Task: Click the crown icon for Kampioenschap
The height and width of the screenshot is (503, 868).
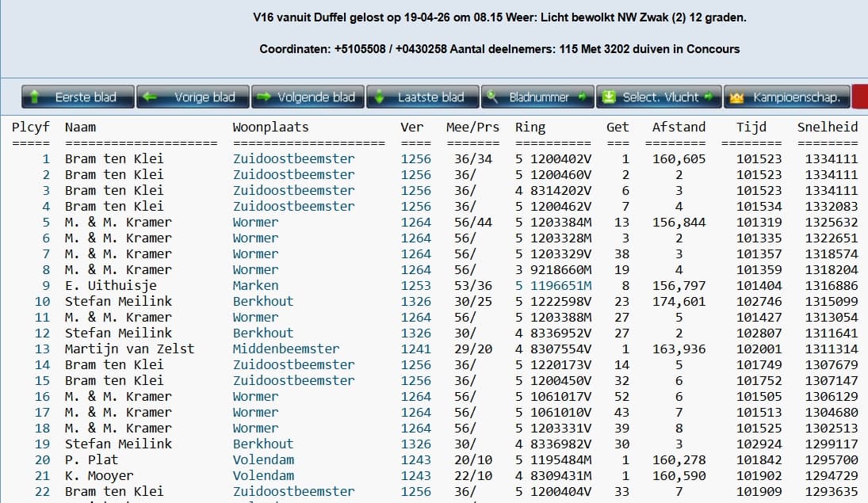Action: click(x=737, y=97)
